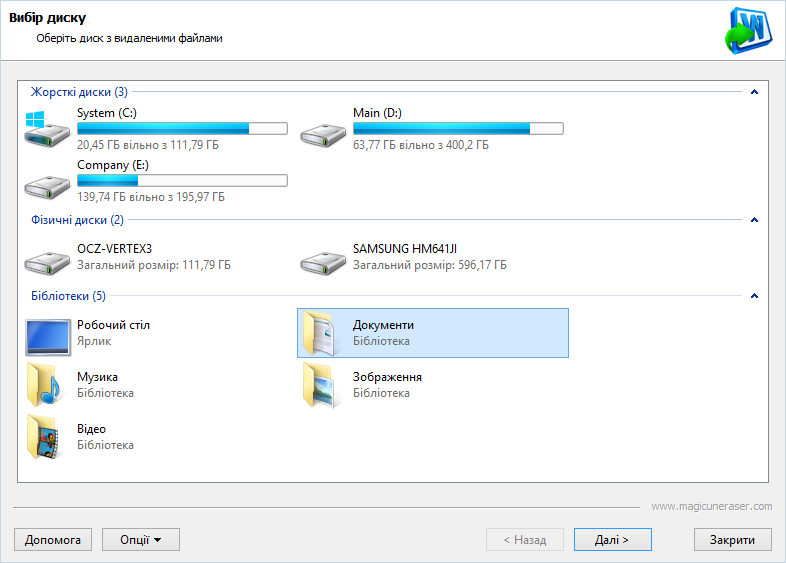
Task: Collapse the Бібліотеки group arrow
Action: 754,296
